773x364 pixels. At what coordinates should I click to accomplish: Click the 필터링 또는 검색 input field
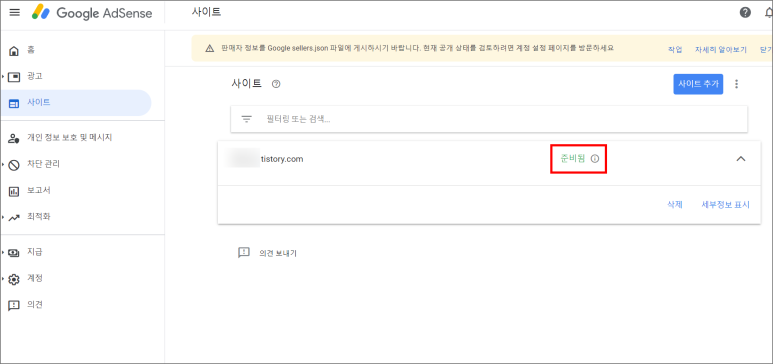(x=489, y=119)
